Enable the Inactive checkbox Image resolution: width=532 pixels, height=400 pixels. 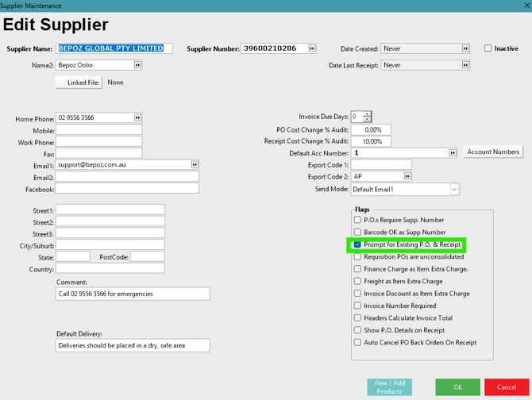coord(488,48)
